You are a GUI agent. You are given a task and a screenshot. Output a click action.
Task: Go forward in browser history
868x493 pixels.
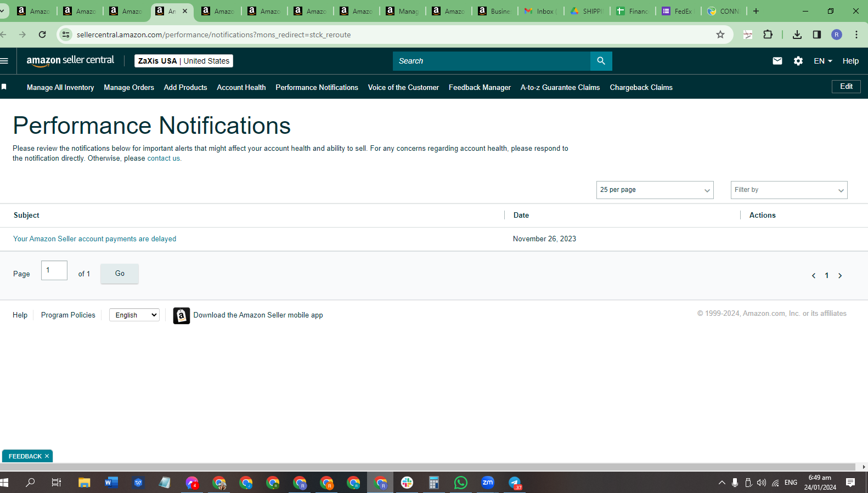pyautogui.click(x=22, y=35)
